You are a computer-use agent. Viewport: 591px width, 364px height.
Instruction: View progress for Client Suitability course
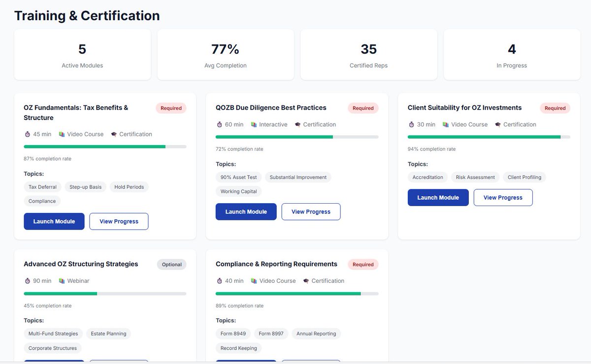[x=503, y=197]
